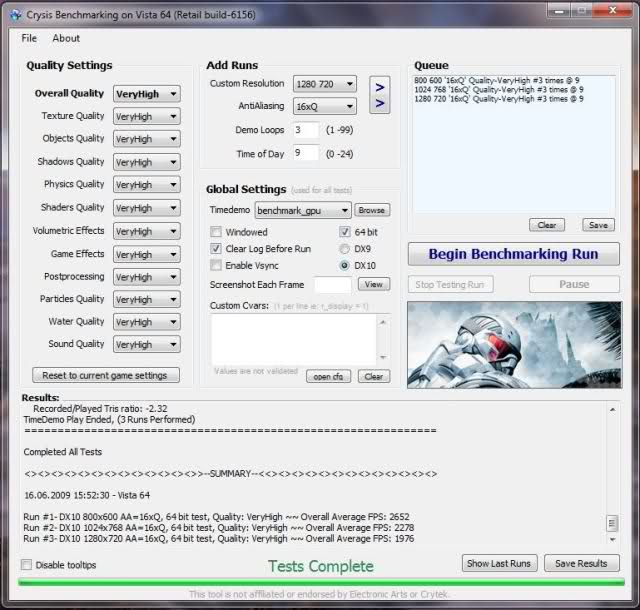Enable the Vsync checkbox
640x610 pixels.
click(x=216, y=265)
